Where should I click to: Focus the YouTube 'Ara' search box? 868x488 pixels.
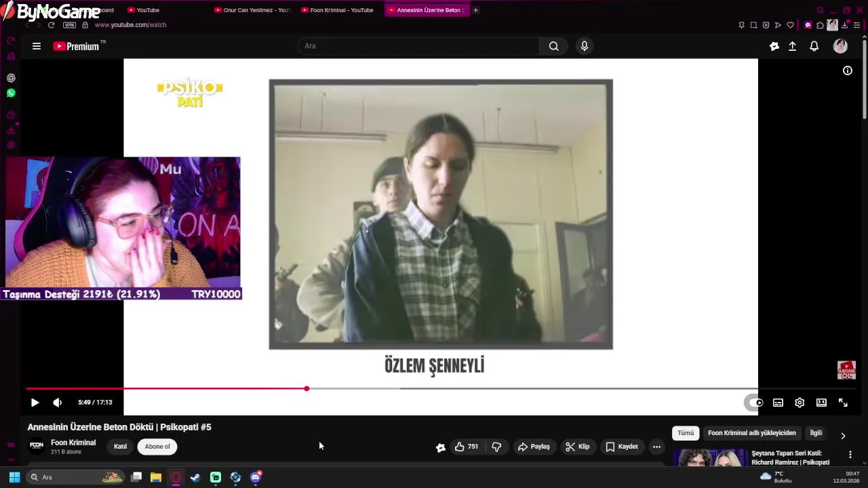click(418, 46)
